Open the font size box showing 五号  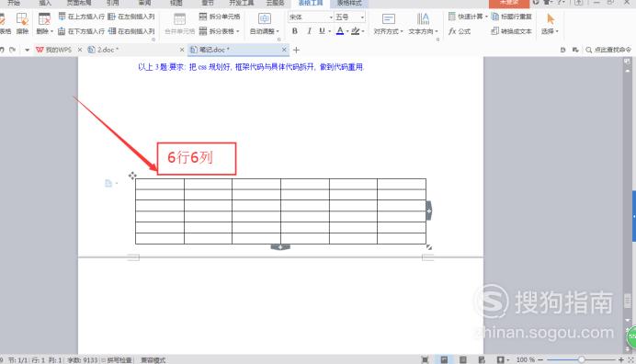(349, 17)
